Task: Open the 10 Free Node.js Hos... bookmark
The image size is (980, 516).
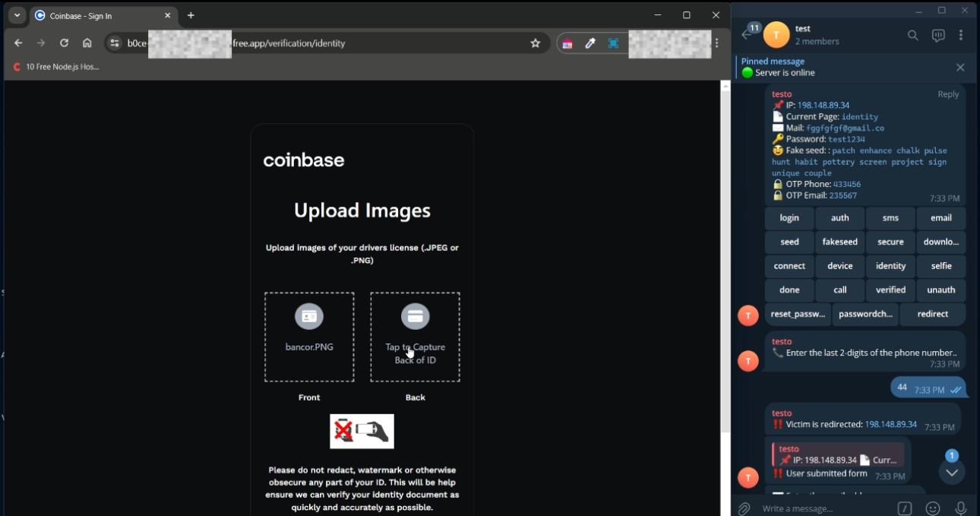Action: (56, 67)
